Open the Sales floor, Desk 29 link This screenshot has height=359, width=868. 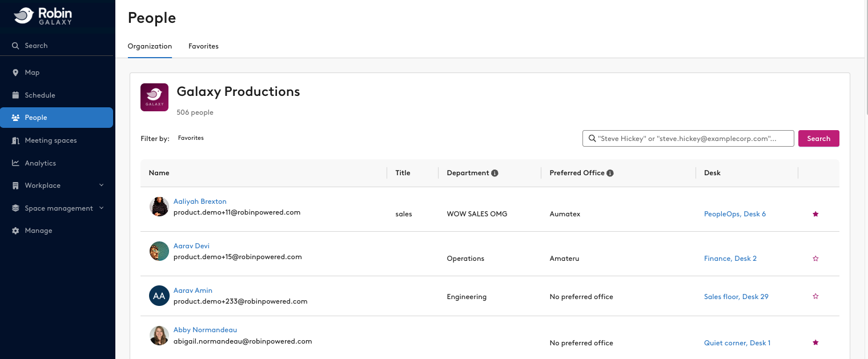[736, 297]
